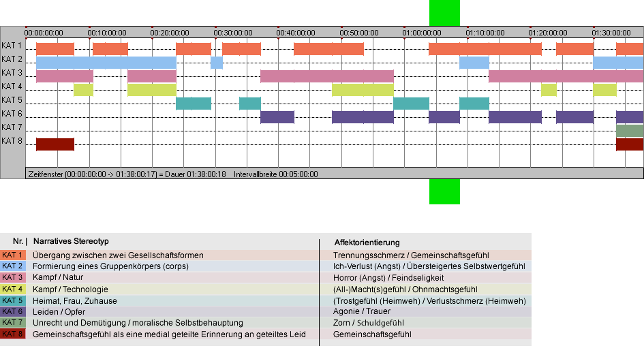
Task: Click the long orange KAT 1 segment starting near 01:04
Action: 485,49
